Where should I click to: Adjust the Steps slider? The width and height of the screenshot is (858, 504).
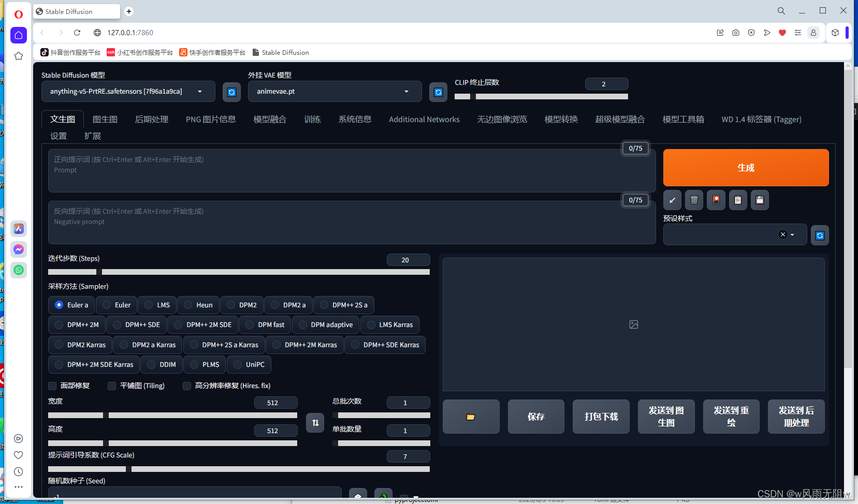(239, 272)
